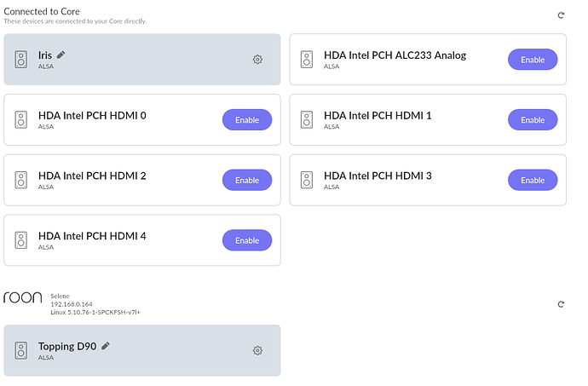588x386 pixels.
Task: Refresh the Connected to Core device list
Action: [x=561, y=15]
